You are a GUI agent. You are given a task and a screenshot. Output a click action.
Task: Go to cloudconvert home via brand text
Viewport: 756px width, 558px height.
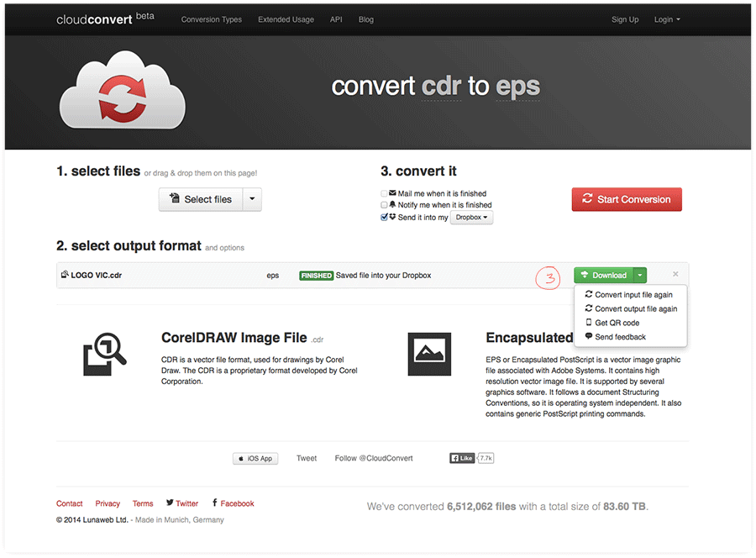[x=94, y=19]
